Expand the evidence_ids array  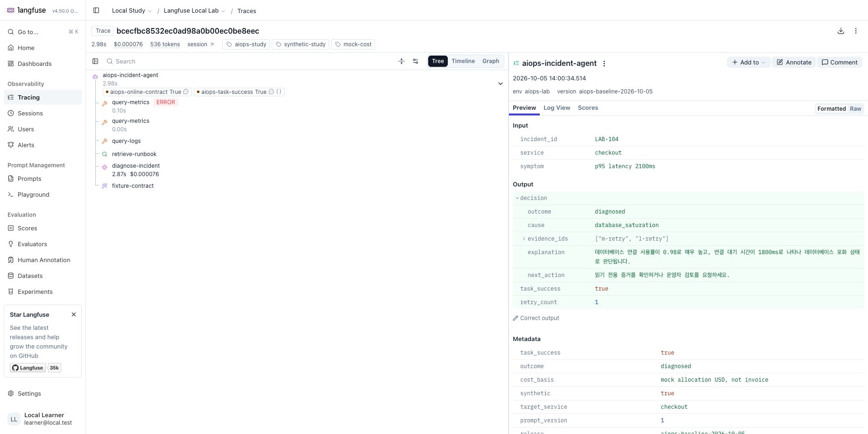pyautogui.click(x=524, y=239)
